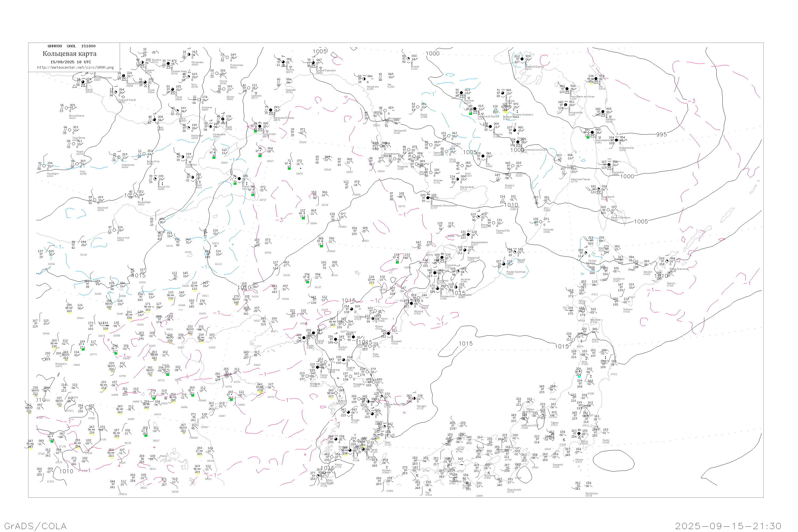Click the Улан-Батор station name label

click(79, 138)
